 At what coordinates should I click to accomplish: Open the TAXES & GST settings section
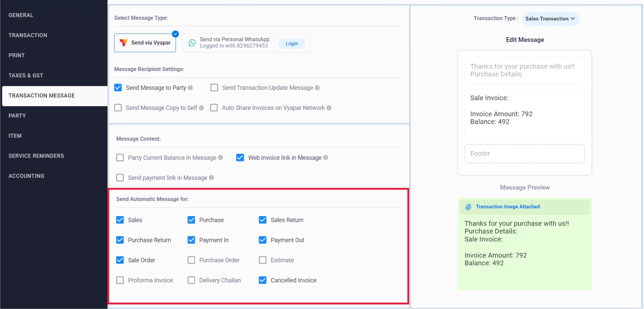(26, 75)
